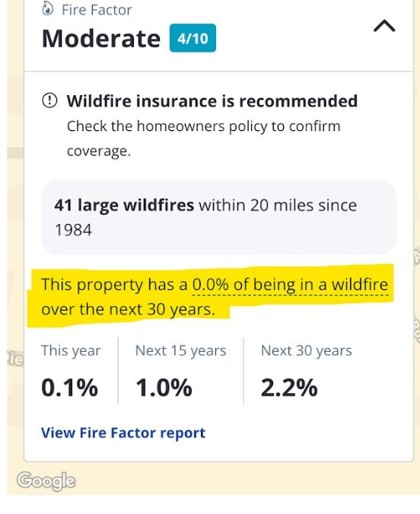Screen dimensions: 420x514
Task: Click the 41 large wildfires info box
Action: pos(218,217)
